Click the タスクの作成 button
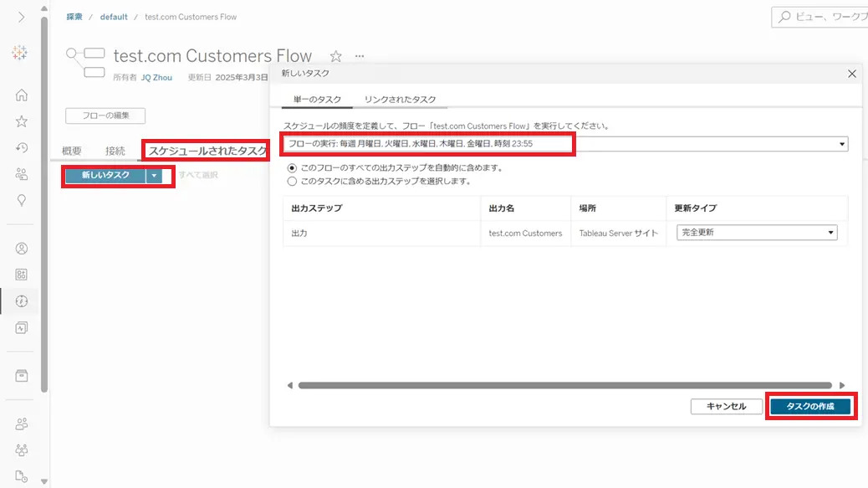This screenshot has width=868, height=488. pos(810,407)
